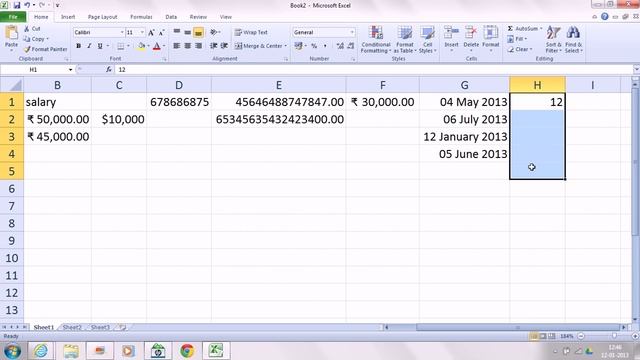Open the File tab
Viewport: 640px width, 360px height.
coord(13,17)
